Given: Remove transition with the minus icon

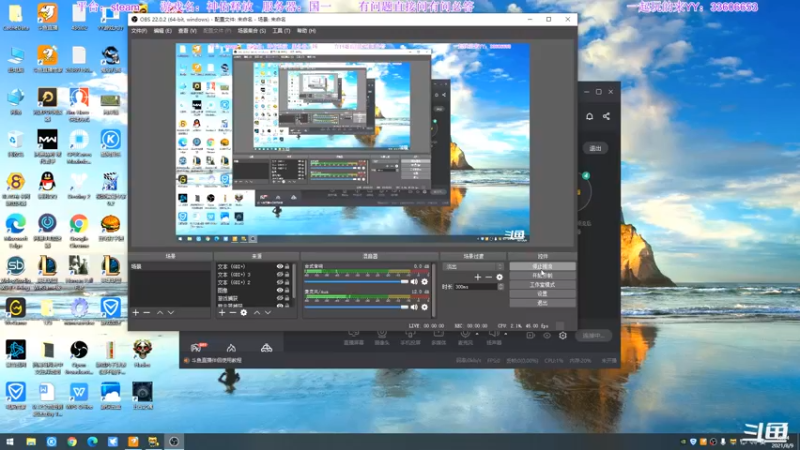Looking at the screenshot, I should click(x=488, y=277).
